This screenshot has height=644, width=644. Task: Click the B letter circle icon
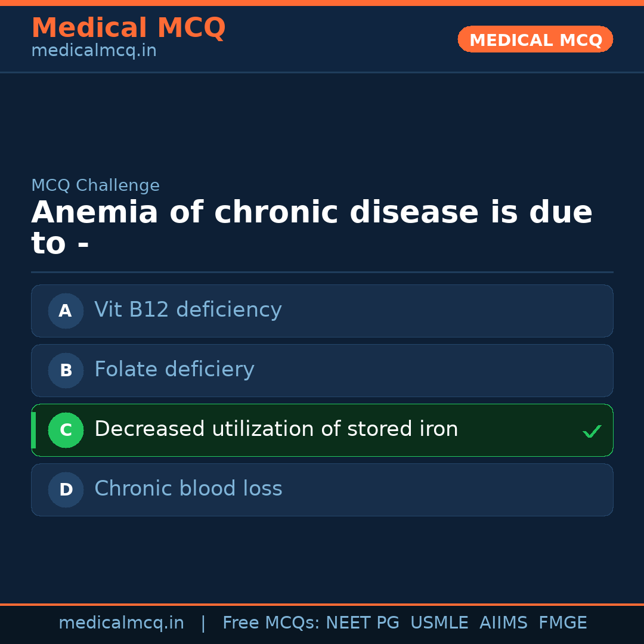(x=66, y=370)
